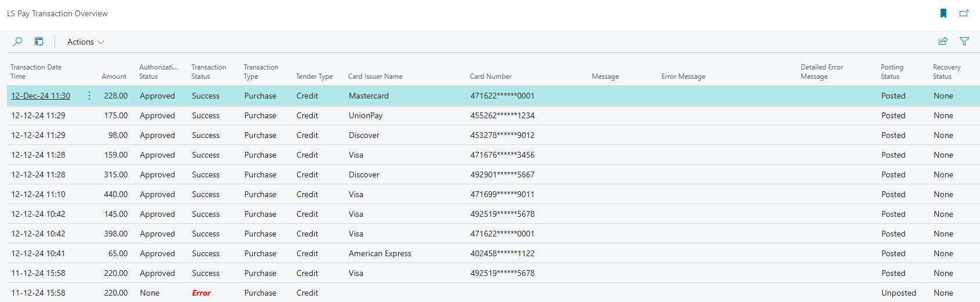Open row options three-dot menu
The height and width of the screenshot is (302, 980).
89,96
